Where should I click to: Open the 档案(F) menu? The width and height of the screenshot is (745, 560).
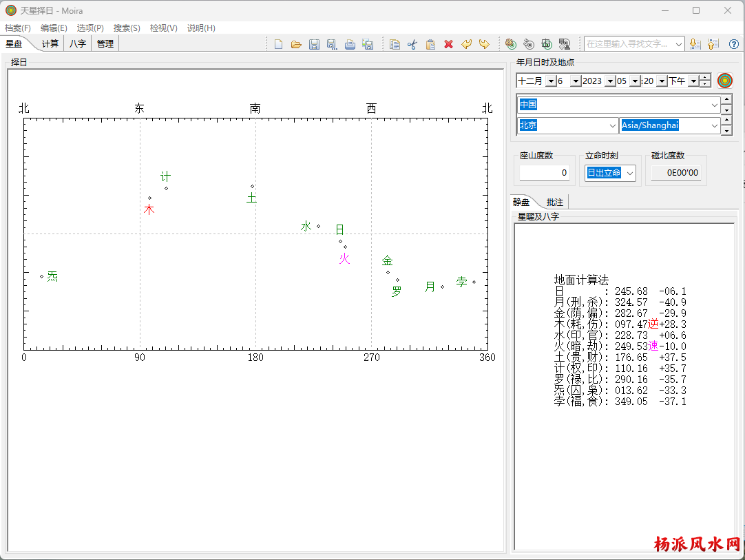pos(18,28)
